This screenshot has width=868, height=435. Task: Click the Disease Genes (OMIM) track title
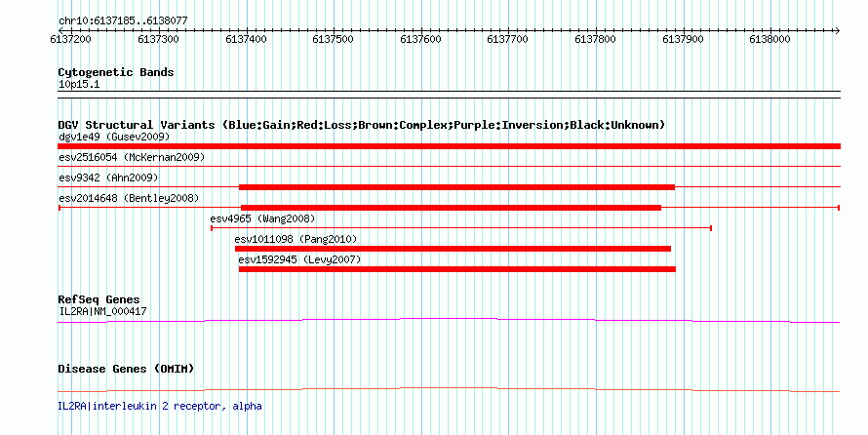click(126, 369)
